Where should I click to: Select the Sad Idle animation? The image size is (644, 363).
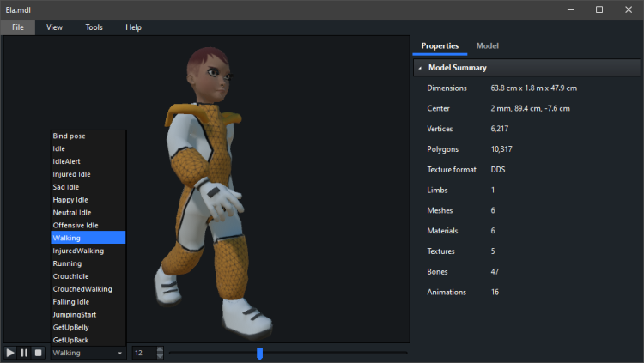coord(88,187)
